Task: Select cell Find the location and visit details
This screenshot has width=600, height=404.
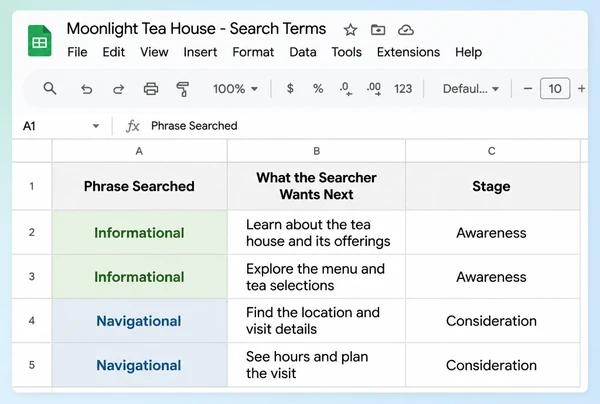Action: point(316,321)
